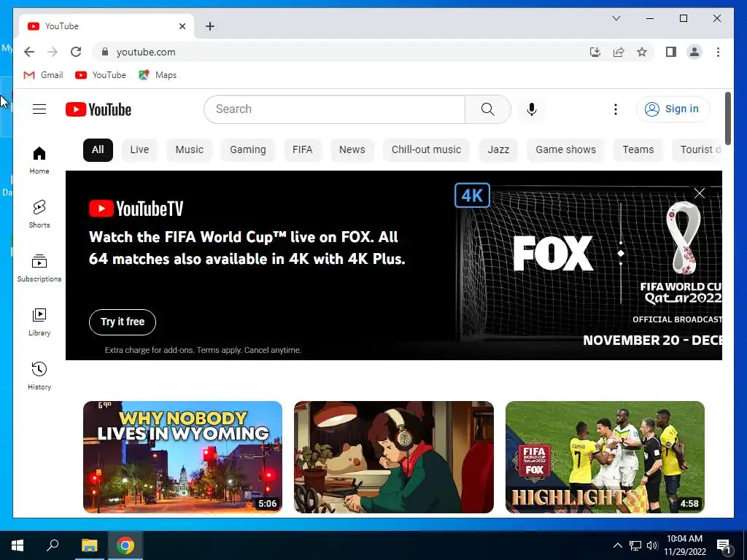Image resolution: width=747 pixels, height=560 pixels.
Task: Open FIFA Highlights video thumbnail
Action: [x=605, y=456]
